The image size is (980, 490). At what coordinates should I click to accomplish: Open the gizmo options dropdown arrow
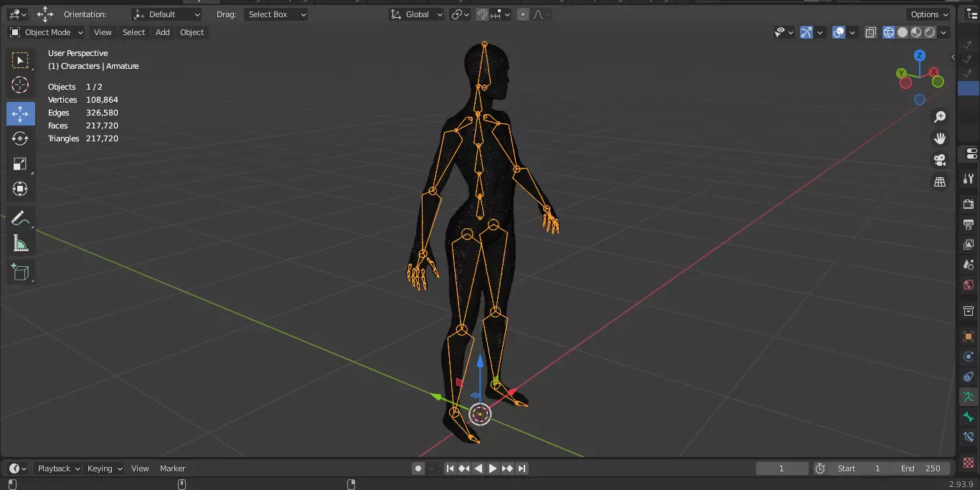coord(820,32)
